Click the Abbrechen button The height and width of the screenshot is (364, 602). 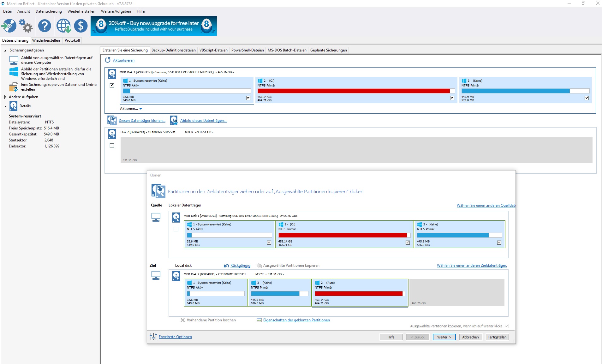pyautogui.click(x=470, y=337)
